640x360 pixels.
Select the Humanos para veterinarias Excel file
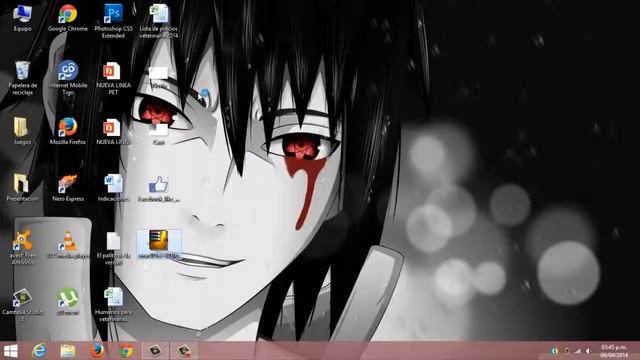point(113,304)
